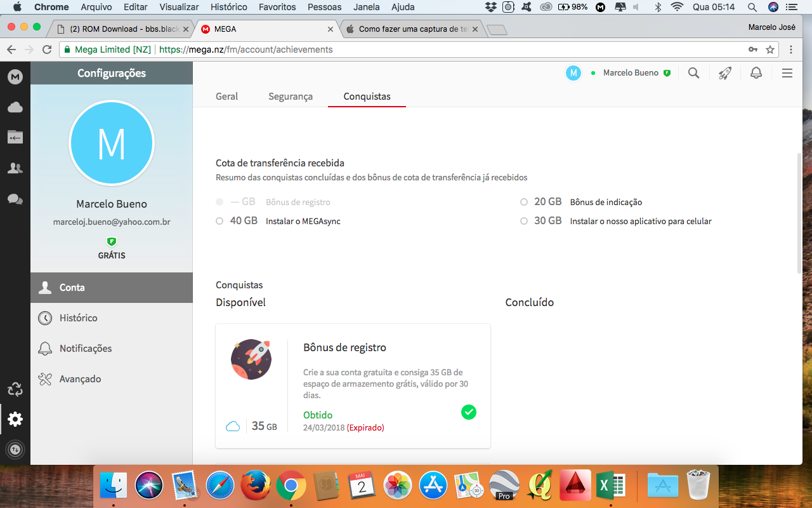This screenshot has width=812, height=508.
Task: Open notifications bell in MEGA header
Action: [x=756, y=73]
